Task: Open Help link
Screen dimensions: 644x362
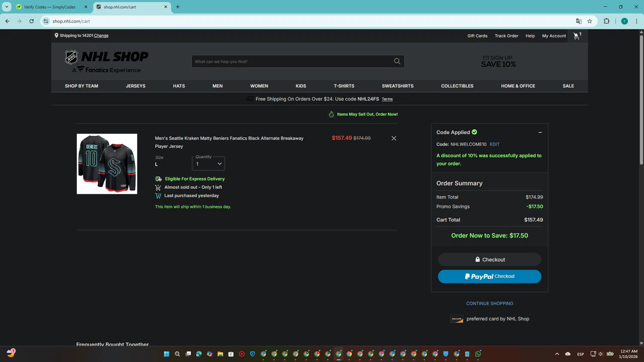Action: point(530,36)
